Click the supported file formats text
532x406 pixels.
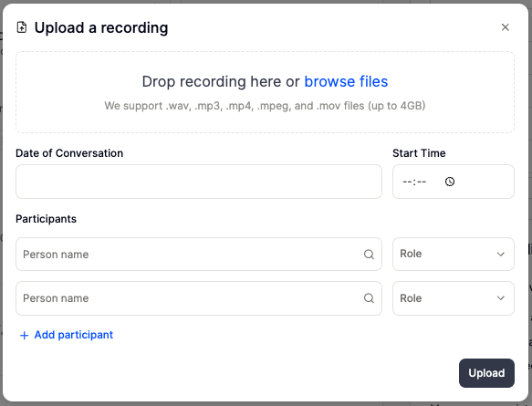pyautogui.click(x=265, y=106)
